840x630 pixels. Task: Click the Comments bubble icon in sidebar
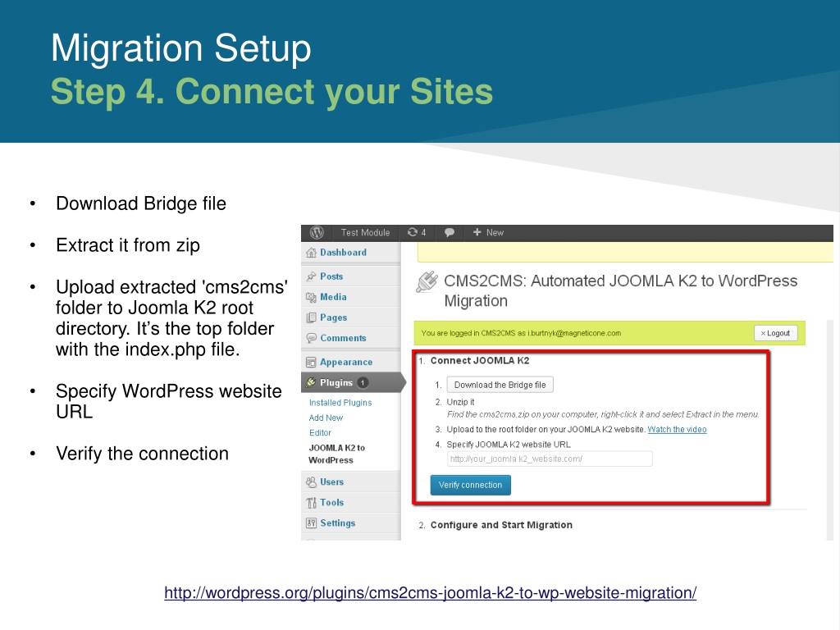click(x=311, y=338)
